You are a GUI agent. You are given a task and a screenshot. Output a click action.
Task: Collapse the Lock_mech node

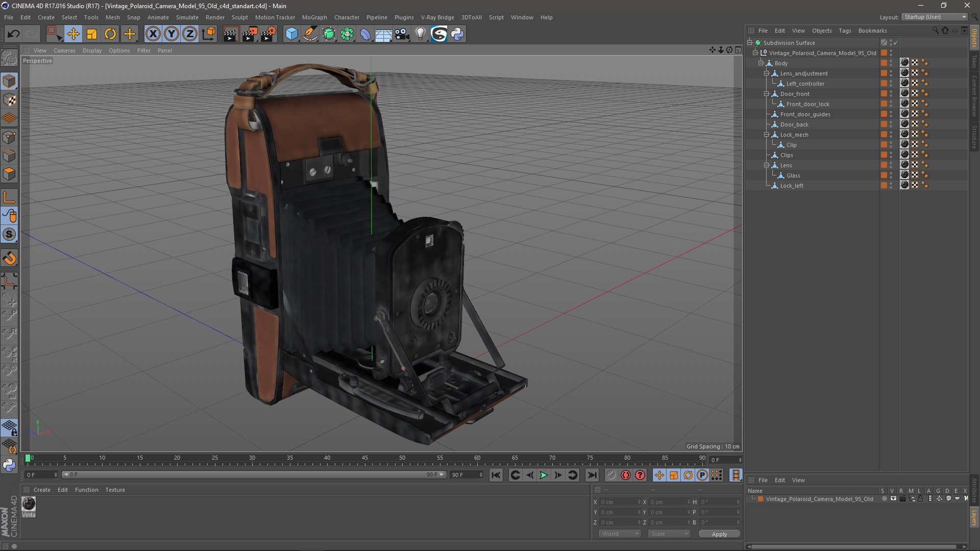tap(767, 135)
